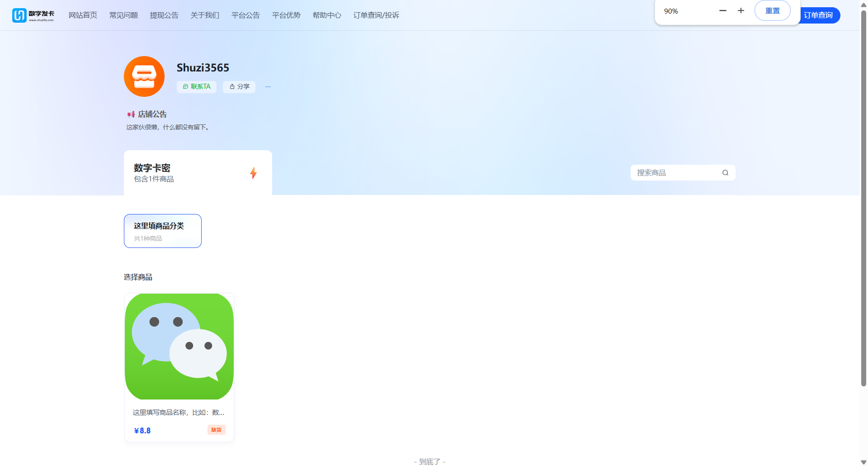Click the 店铺公告 heading
The height and width of the screenshot is (466, 868).
tap(152, 114)
